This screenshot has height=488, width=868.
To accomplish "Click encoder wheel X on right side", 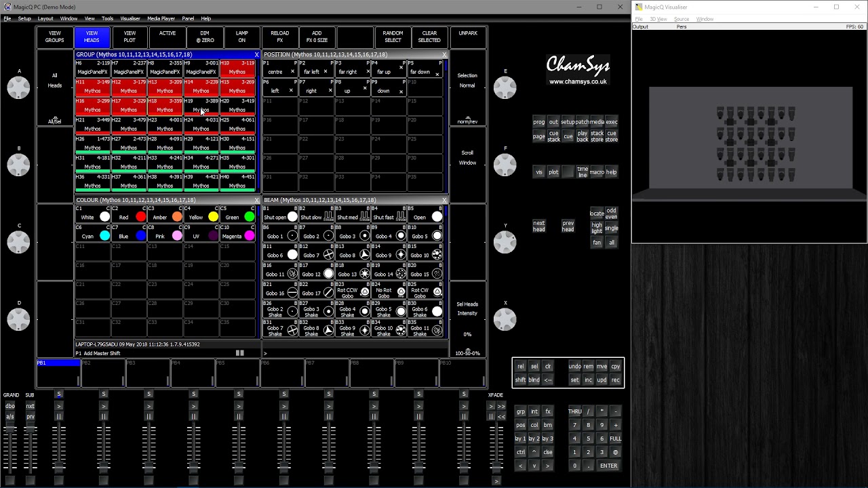I will tap(505, 319).
